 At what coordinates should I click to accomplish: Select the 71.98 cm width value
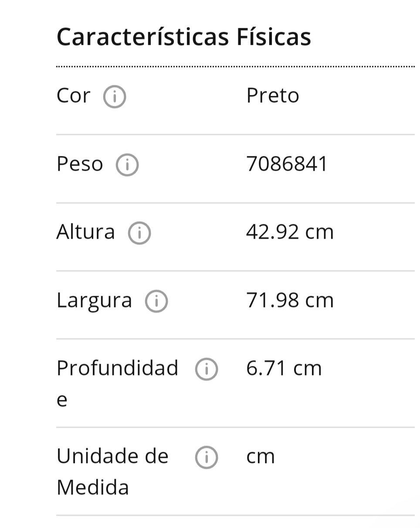click(290, 300)
